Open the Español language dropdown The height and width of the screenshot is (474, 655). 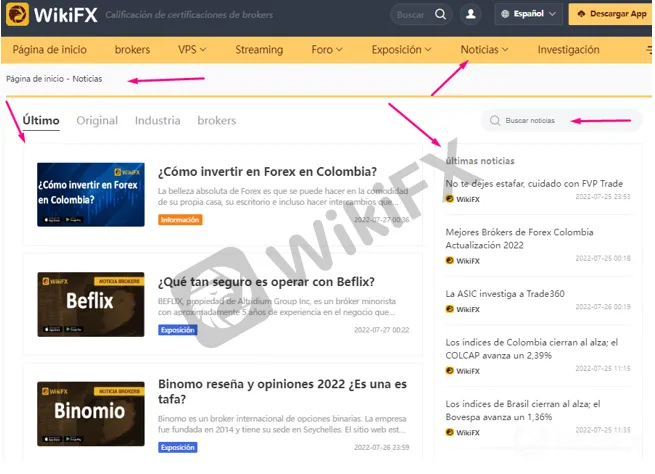click(528, 14)
